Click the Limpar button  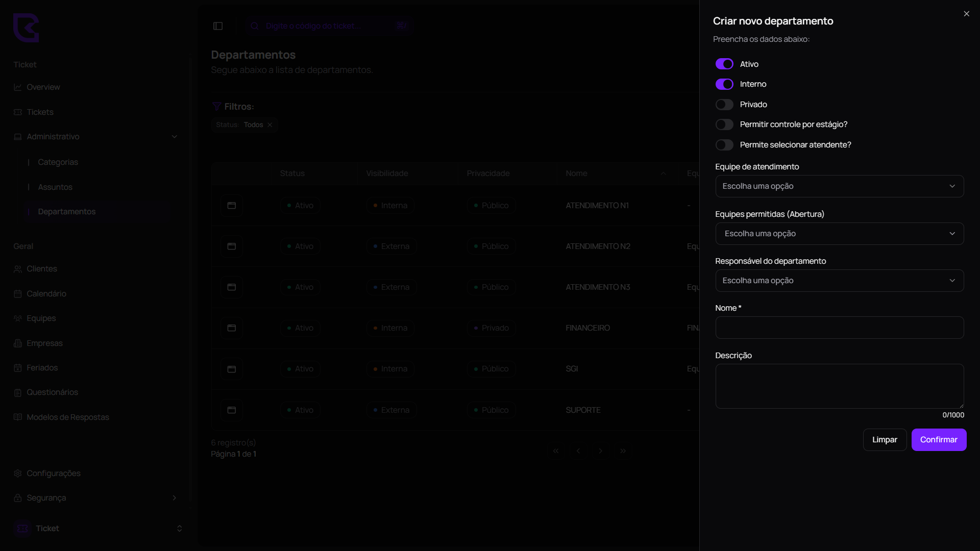tap(884, 440)
